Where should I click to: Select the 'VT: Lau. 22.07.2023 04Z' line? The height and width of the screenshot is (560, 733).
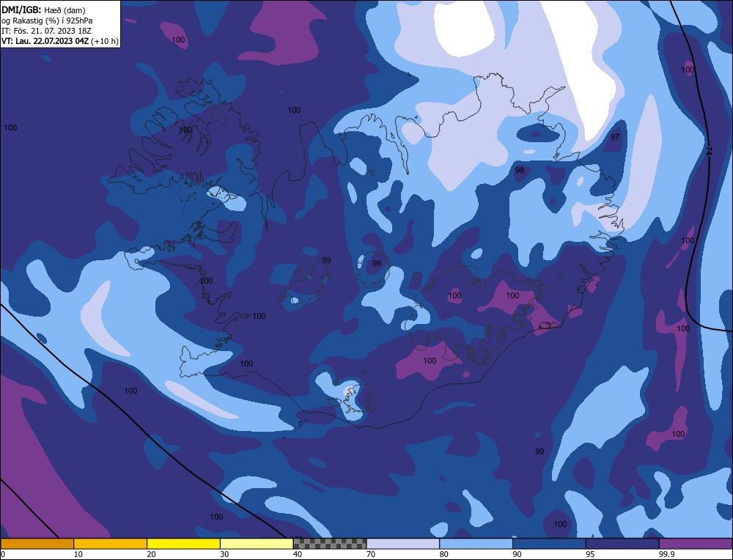coord(45,41)
